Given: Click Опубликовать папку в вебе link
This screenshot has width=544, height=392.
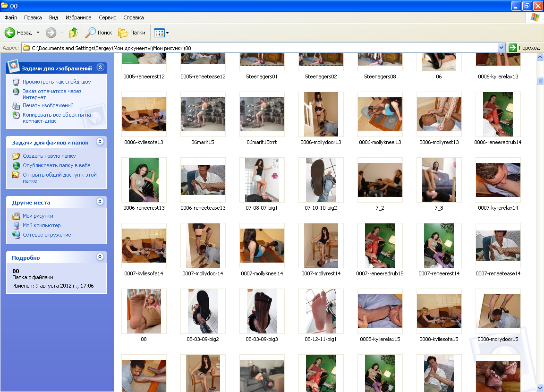Looking at the screenshot, I should [57, 165].
